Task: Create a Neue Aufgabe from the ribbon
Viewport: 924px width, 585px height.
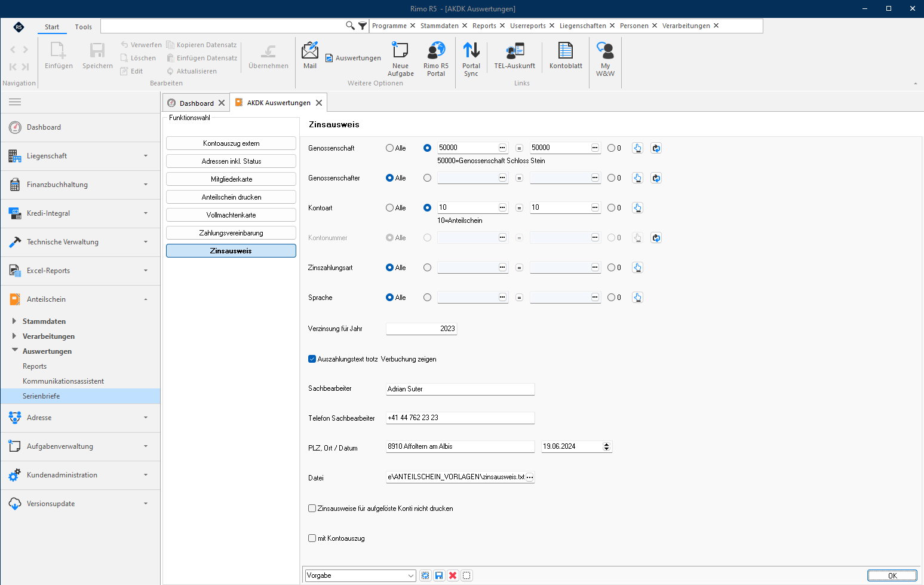Action: click(x=400, y=59)
